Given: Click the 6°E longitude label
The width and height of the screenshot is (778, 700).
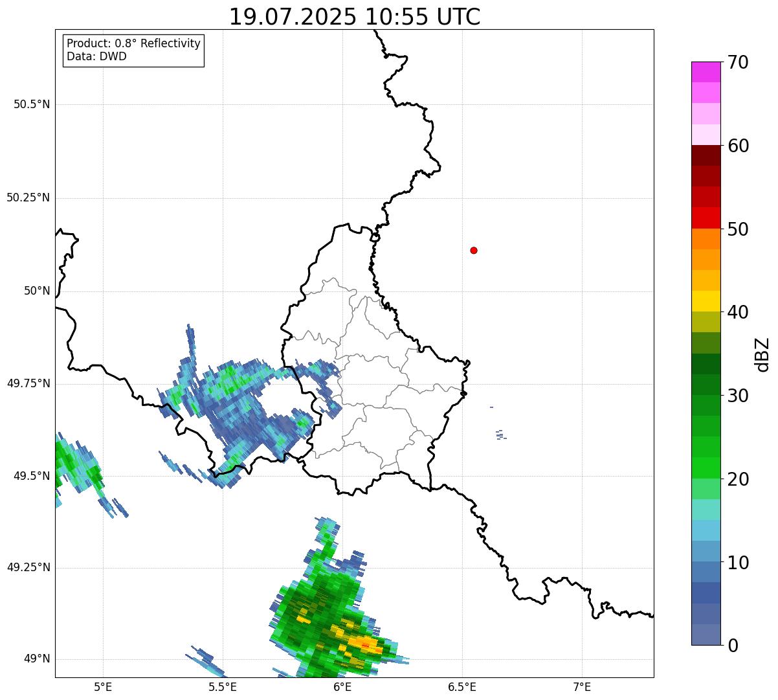Looking at the screenshot, I should 342,686.
